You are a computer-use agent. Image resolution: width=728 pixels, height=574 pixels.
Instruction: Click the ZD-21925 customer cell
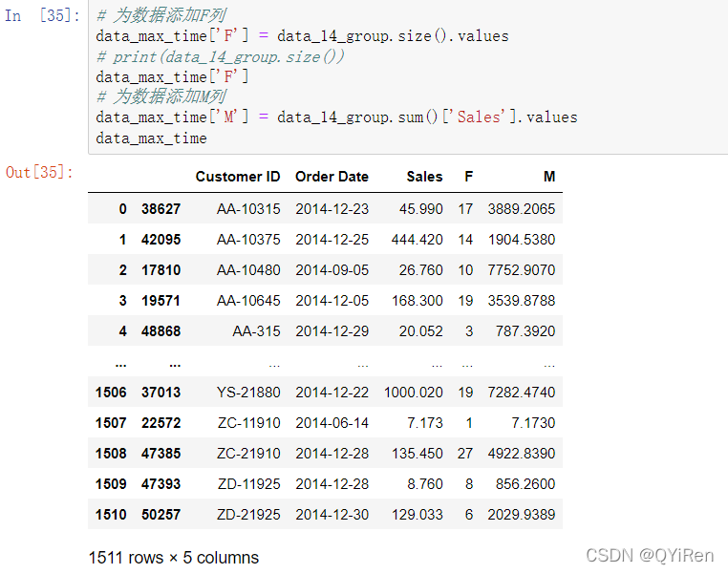coord(248,514)
